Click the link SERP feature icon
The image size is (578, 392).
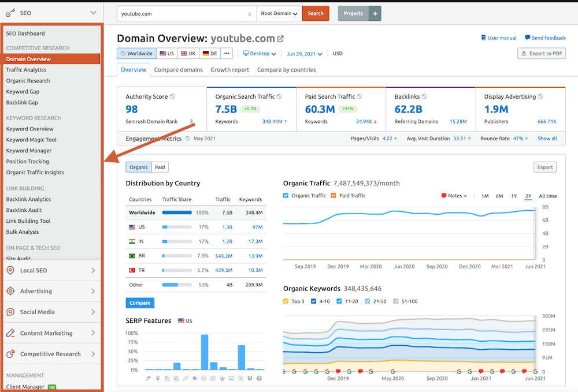click(186, 378)
